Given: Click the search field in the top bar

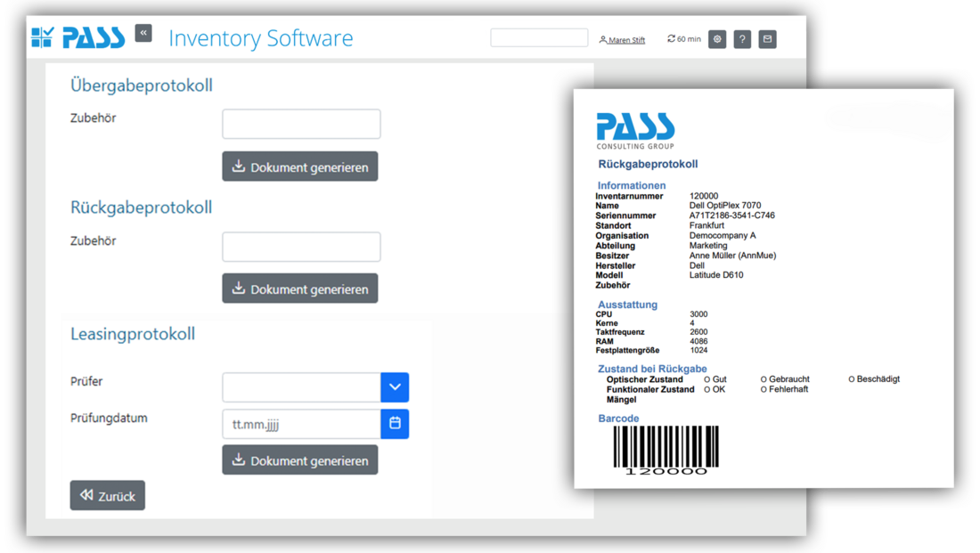Looking at the screenshot, I should click(x=538, y=37).
